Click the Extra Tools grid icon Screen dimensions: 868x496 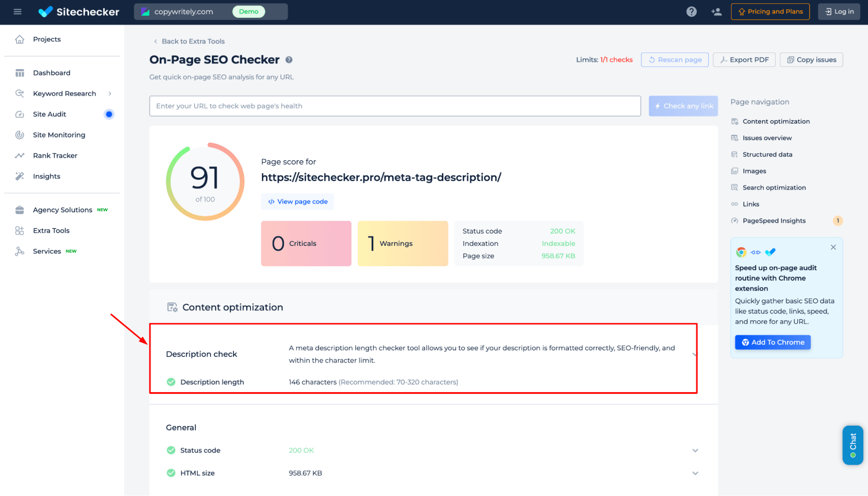coord(20,231)
